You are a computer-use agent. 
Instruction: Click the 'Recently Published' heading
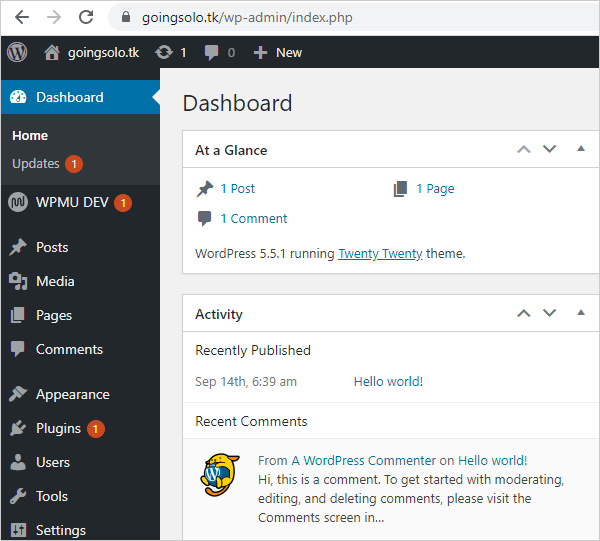(253, 350)
